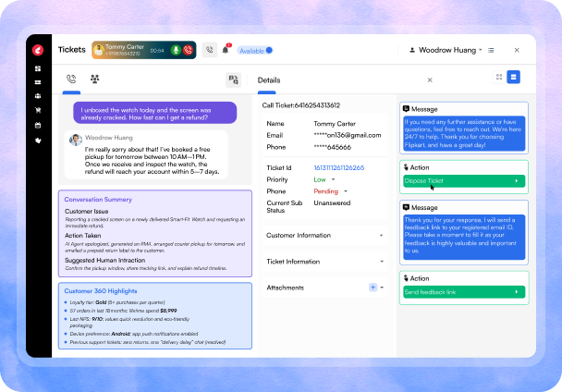The width and height of the screenshot is (562, 392).
Task: Switch to the group conference tab
Action: tap(94, 80)
